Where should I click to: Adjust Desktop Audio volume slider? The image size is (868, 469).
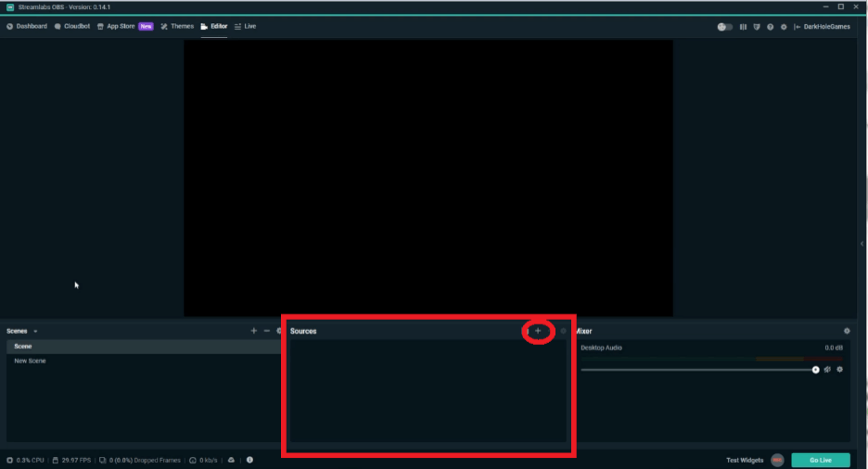pyautogui.click(x=698, y=370)
